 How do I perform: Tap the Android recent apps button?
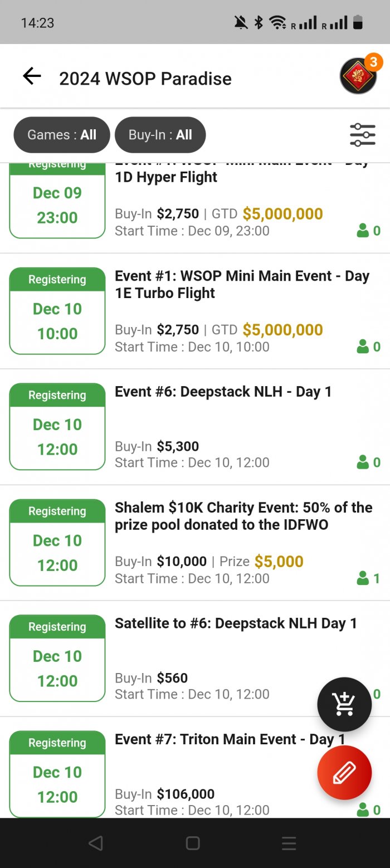tap(289, 843)
